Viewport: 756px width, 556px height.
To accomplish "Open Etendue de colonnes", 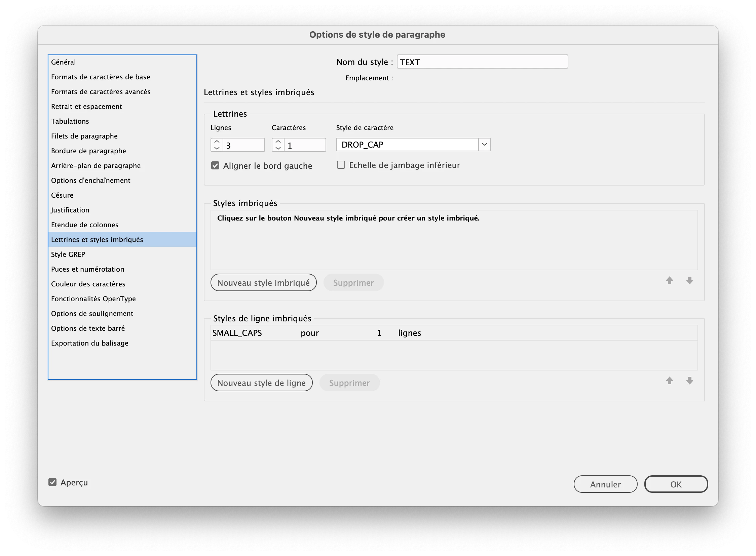I will [x=122, y=225].
